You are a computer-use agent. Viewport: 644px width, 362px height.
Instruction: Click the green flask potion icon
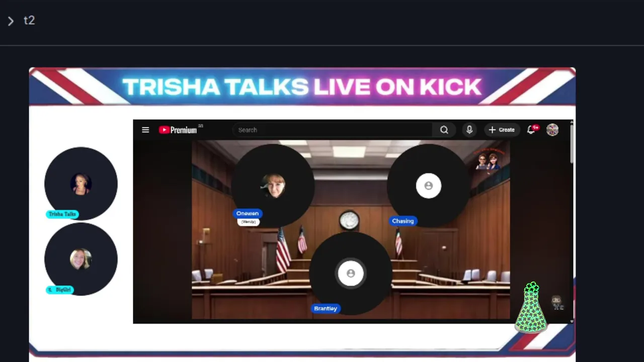click(531, 307)
